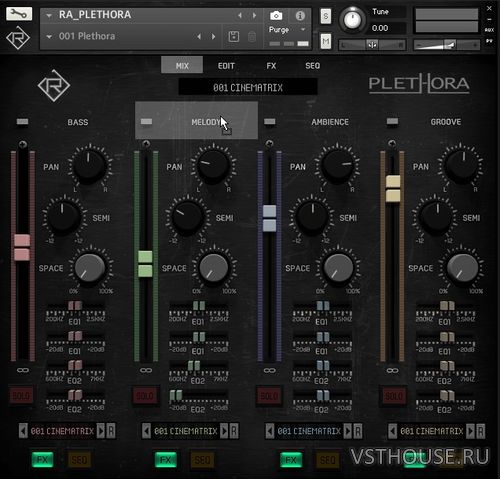This screenshot has width=500, height=479.
Task: Solo the GROOVE channel
Action: [x=394, y=395]
